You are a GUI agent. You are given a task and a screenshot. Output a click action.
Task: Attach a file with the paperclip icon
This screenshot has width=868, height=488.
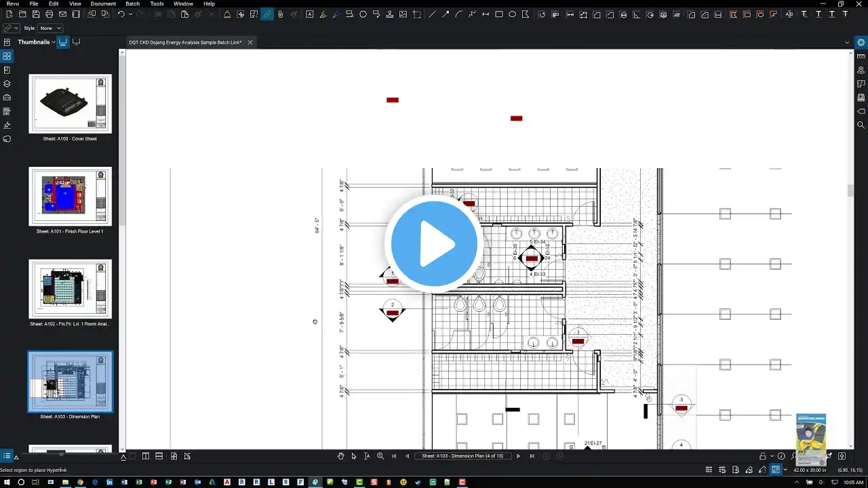click(280, 14)
